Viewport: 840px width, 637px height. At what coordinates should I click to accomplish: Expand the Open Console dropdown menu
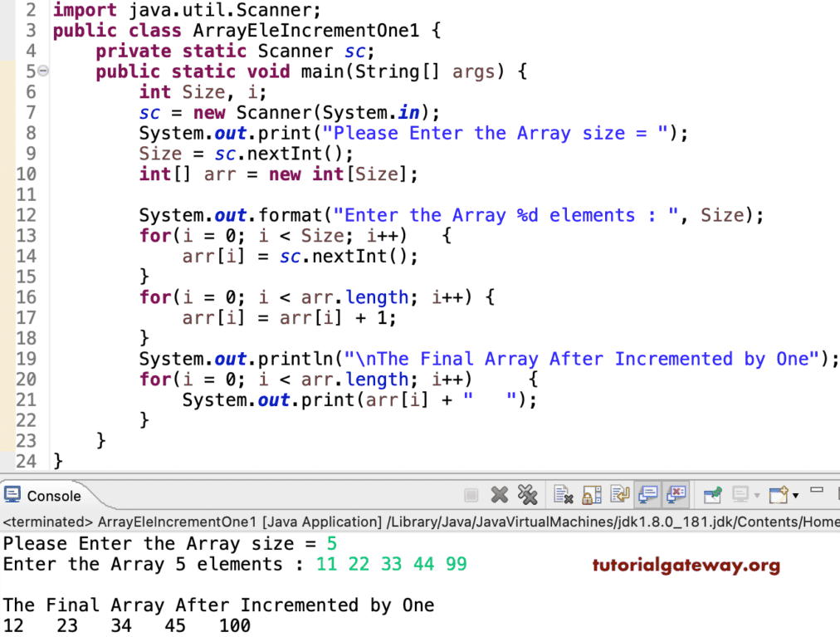(794, 495)
